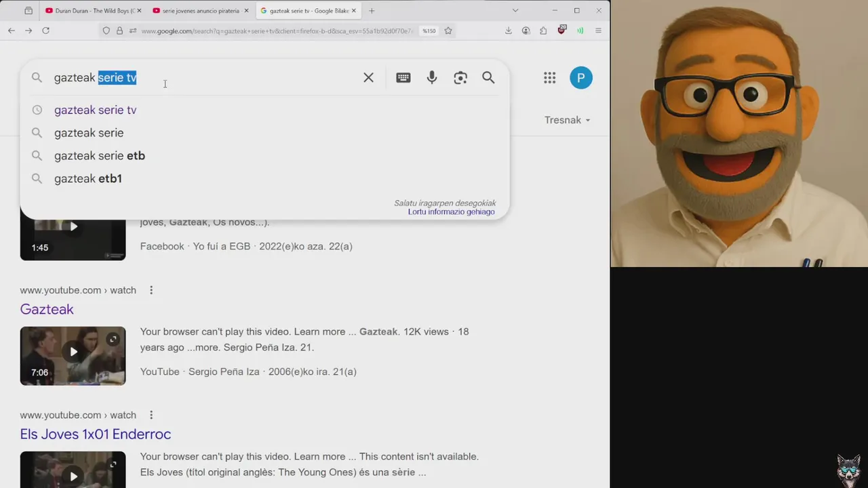Open Lortu informazio gehiago link
This screenshot has width=868, height=488.
point(452,212)
